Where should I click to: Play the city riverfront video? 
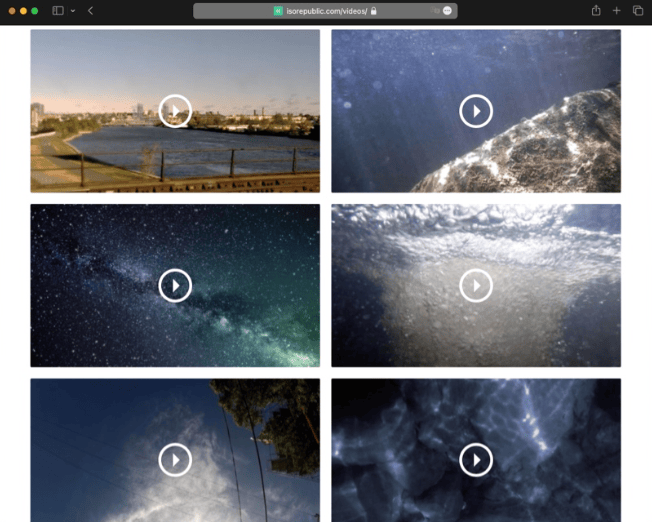coord(175,111)
